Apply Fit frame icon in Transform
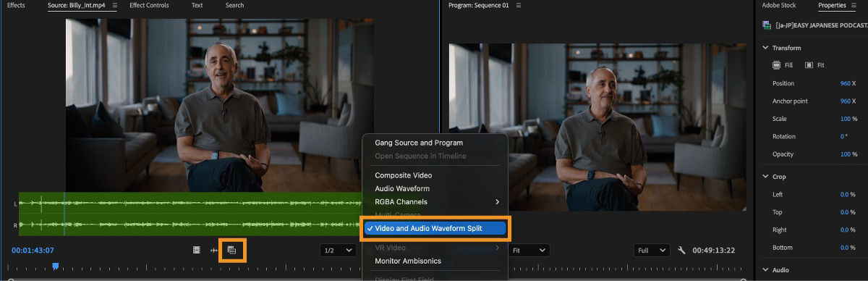The image size is (868, 281). [x=809, y=65]
